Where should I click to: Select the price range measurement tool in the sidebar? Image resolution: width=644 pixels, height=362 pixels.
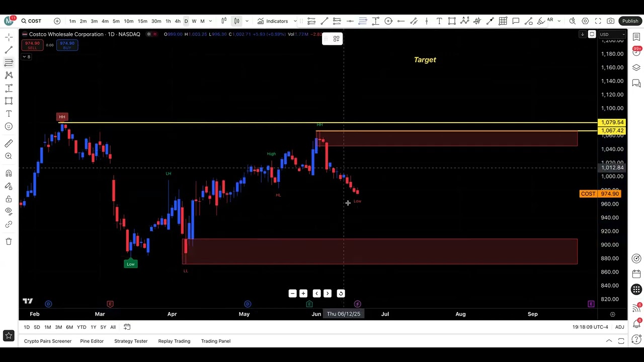click(9, 88)
